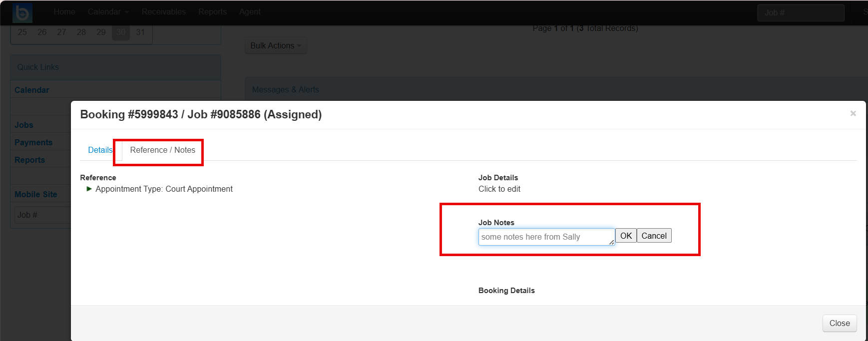This screenshot has height=341, width=868.
Task: Open the Calendar dropdown in the top navigation
Action: point(108,12)
